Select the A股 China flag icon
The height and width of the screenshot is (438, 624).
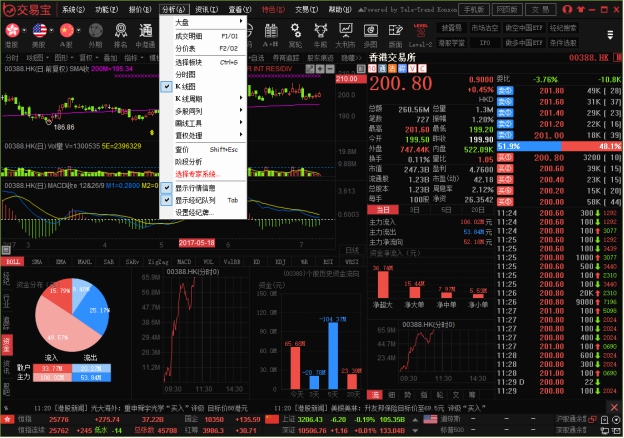tap(68, 32)
